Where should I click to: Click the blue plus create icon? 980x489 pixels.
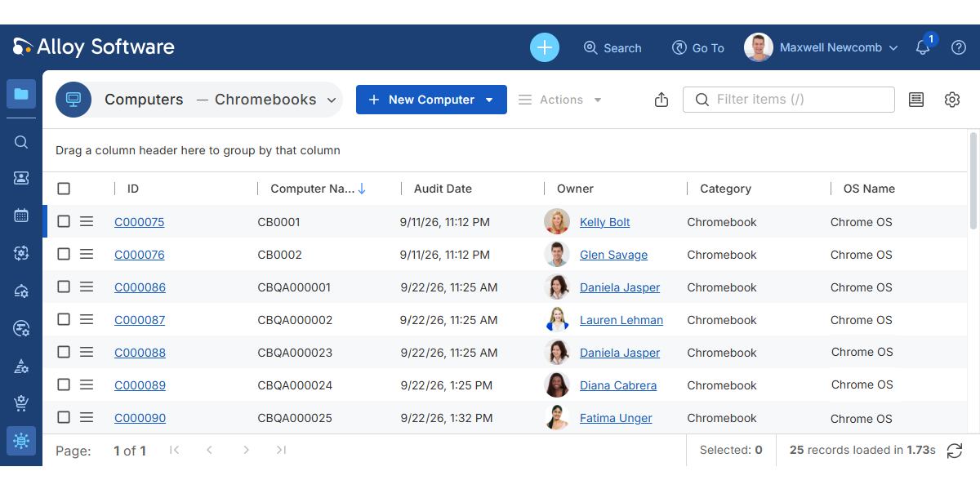(x=545, y=47)
